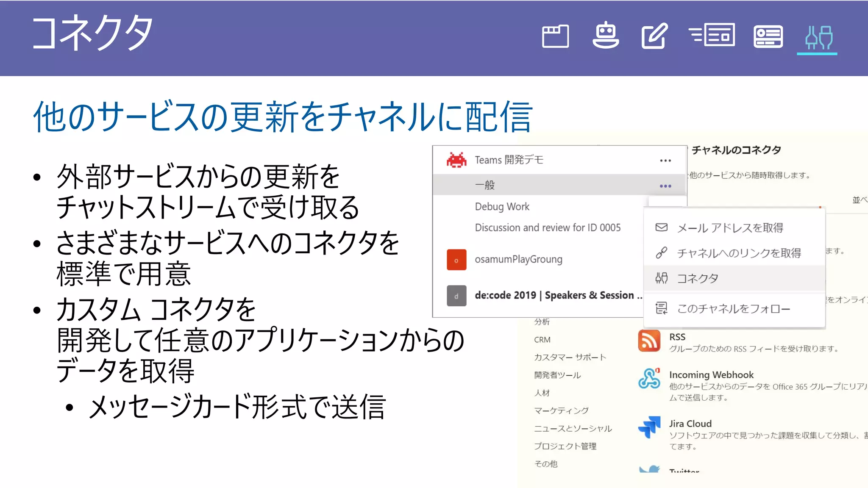Click the compose edit pencil icon in header
The width and height of the screenshot is (868, 488).
point(655,36)
